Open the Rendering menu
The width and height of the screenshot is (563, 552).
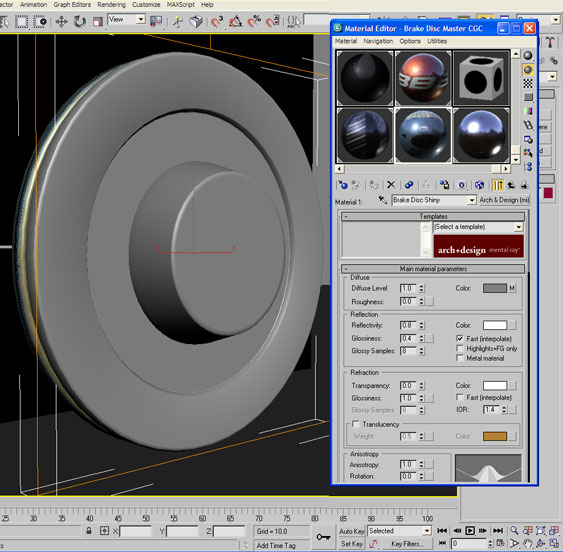pos(112,5)
